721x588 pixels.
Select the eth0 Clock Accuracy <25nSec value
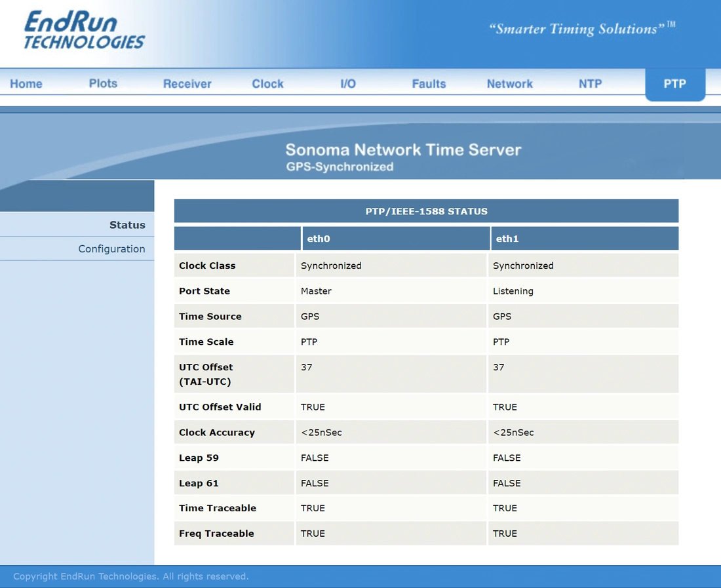pyautogui.click(x=321, y=433)
